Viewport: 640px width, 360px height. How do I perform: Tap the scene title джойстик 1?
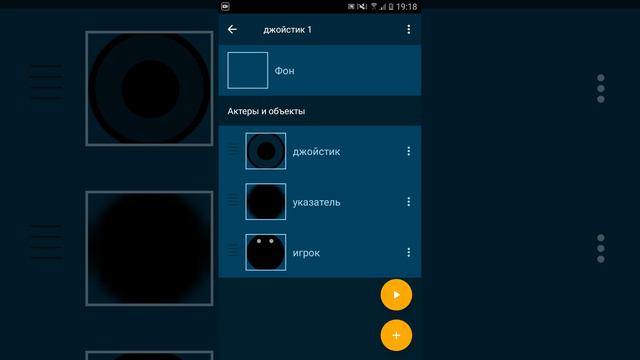[287, 29]
